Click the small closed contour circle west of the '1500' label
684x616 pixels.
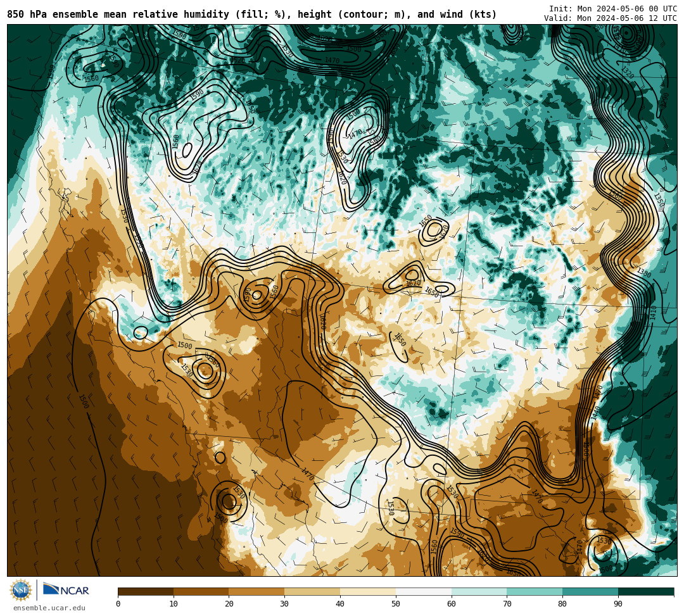point(141,332)
